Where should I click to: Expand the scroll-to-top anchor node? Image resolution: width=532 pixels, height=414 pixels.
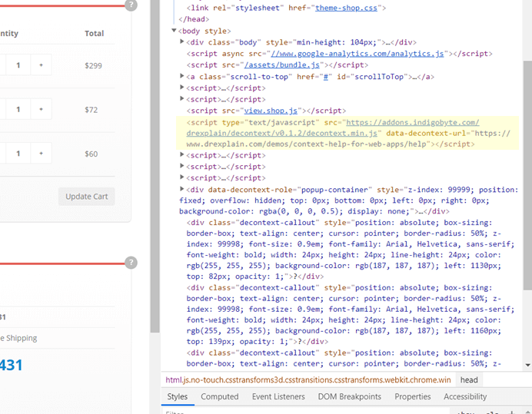[182, 76]
